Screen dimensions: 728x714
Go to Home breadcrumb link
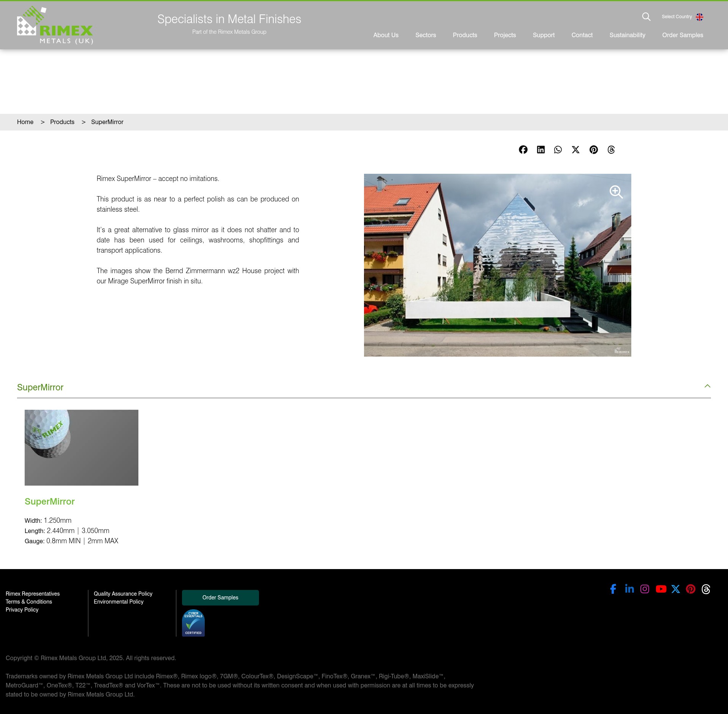click(25, 122)
